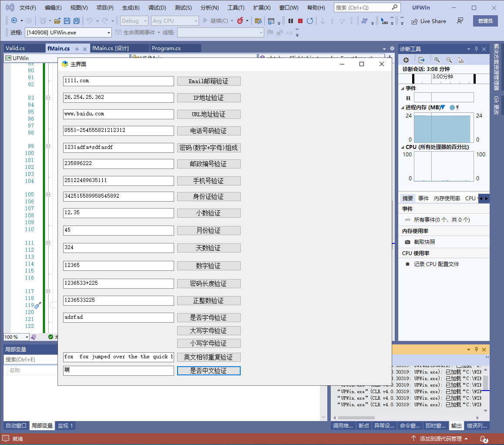Open the 生命周期事件 dropdown
Viewport: 504px width, 445px height.
(138, 33)
